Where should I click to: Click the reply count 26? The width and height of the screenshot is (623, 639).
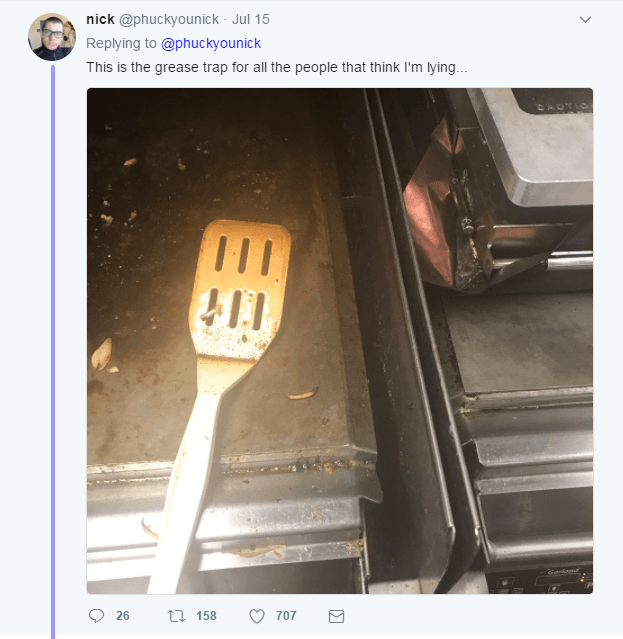pos(122,616)
